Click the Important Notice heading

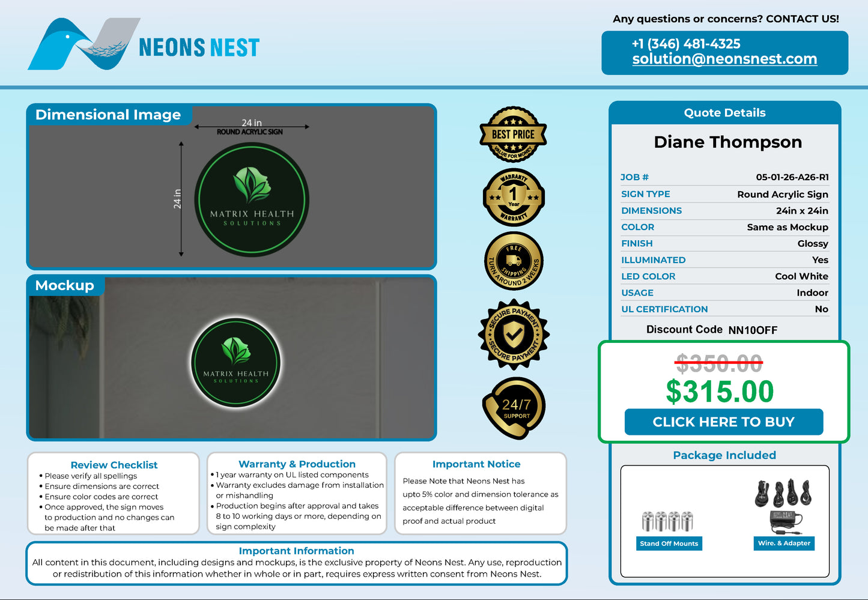coord(476,464)
